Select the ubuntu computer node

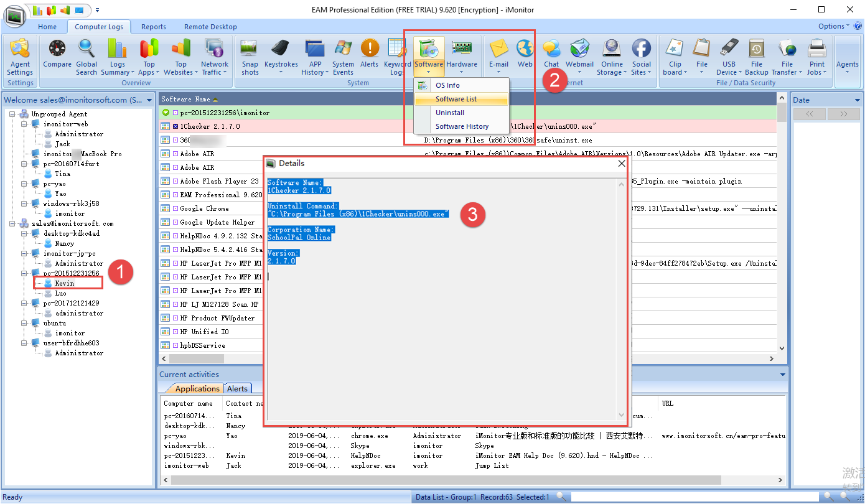tap(54, 323)
